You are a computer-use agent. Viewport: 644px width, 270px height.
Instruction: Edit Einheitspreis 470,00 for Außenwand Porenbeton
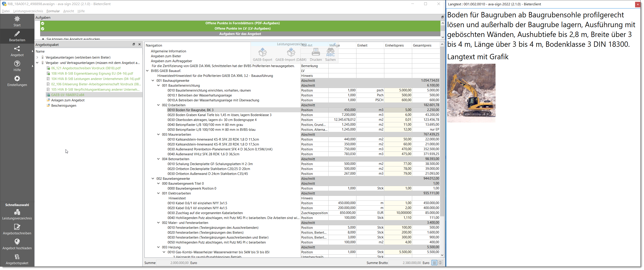(x=398, y=149)
